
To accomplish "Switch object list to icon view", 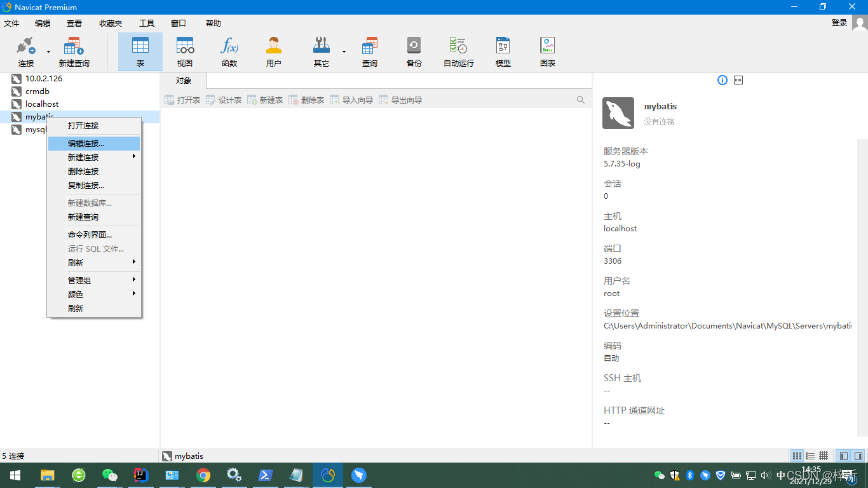I will pos(797,456).
